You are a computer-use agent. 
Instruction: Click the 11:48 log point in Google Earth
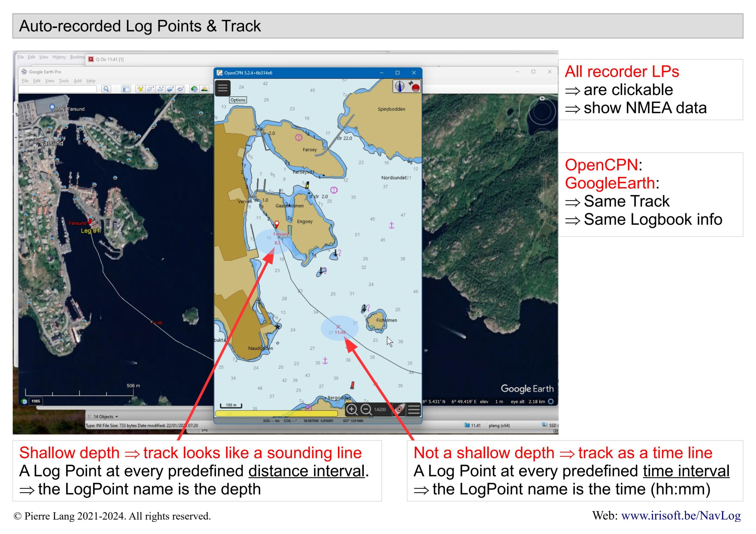pyautogui.click(x=157, y=323)
